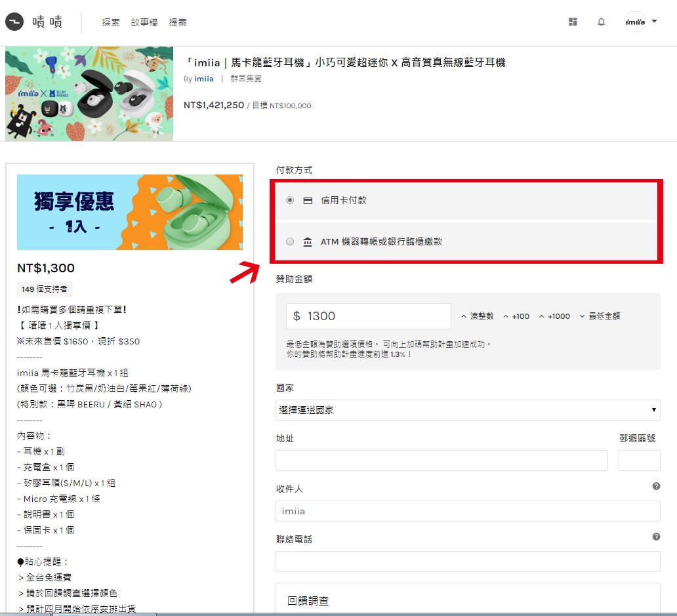This screenshot has width=677, height=616.
Task: Click the help icon beside 收件人
Action: (x=656, y=487)
